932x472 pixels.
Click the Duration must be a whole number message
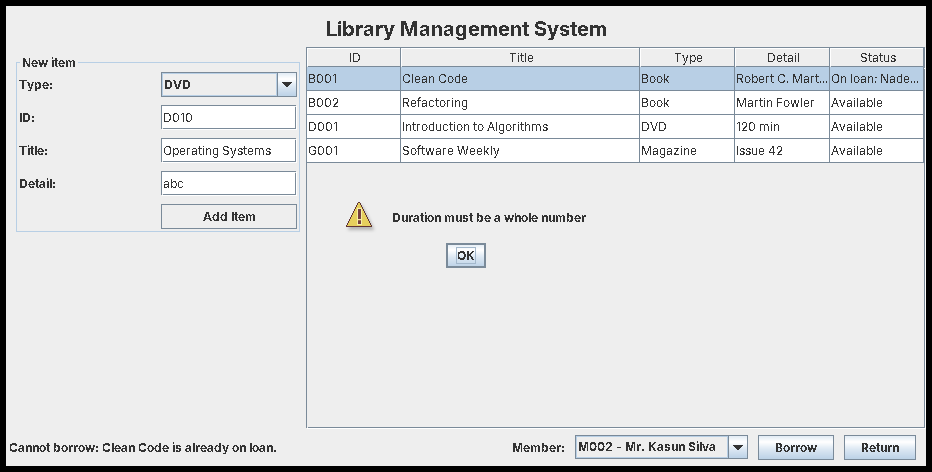[489, 218]
